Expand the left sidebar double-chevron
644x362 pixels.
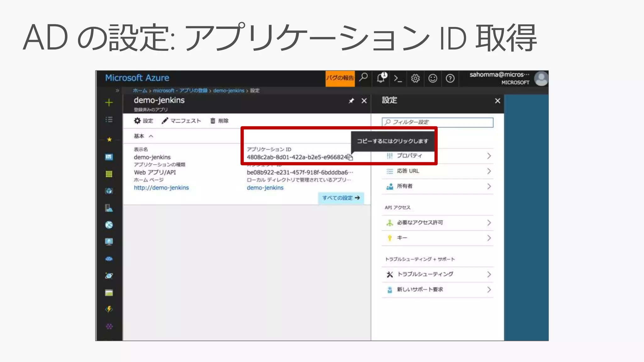117,90
